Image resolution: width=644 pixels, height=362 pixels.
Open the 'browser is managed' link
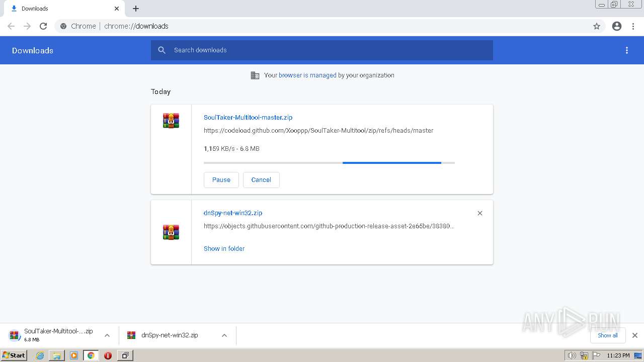tap(307, 75)
